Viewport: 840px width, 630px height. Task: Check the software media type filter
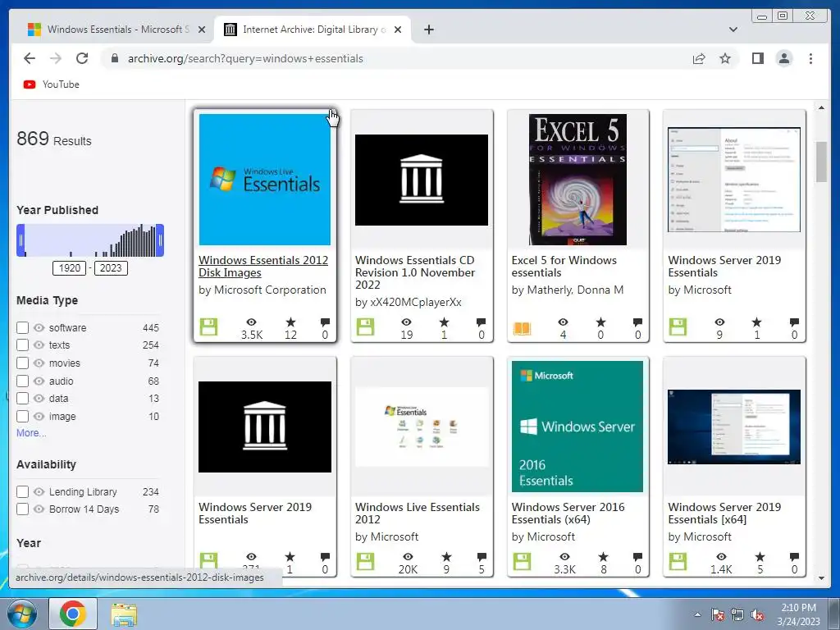(x=22, y=327)
